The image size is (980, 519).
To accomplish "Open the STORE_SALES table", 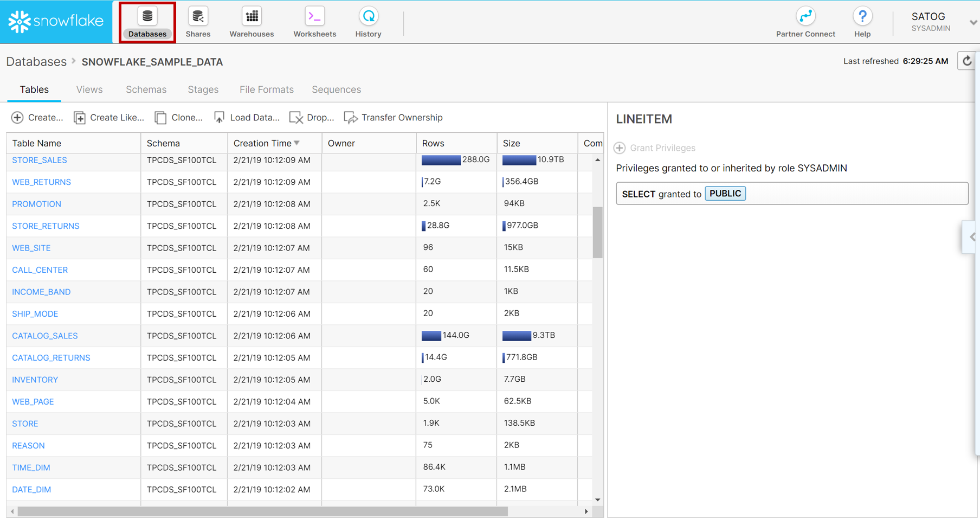I will click(40, 160).
